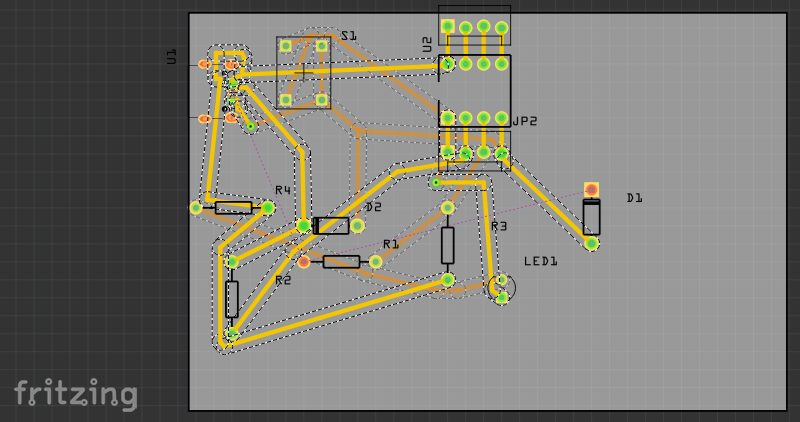
Task: Select the D2 diode component
Action: pos(331,226)
